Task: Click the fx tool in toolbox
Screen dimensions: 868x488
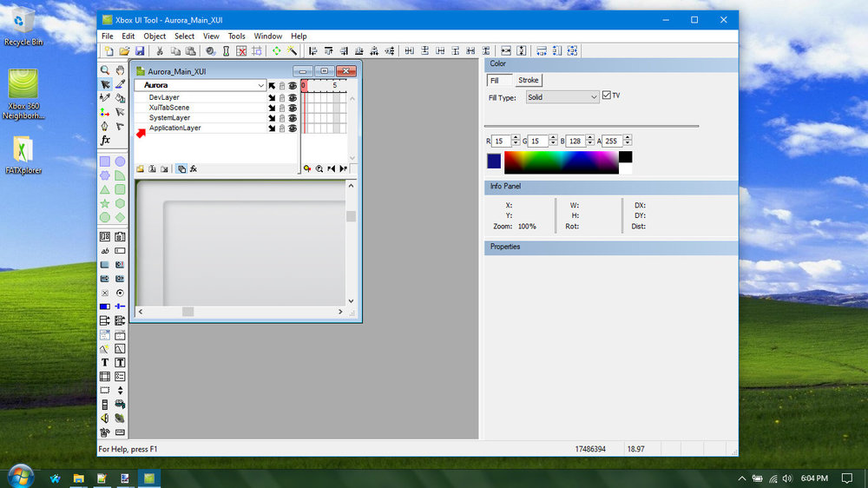Action: pos(105,140)
